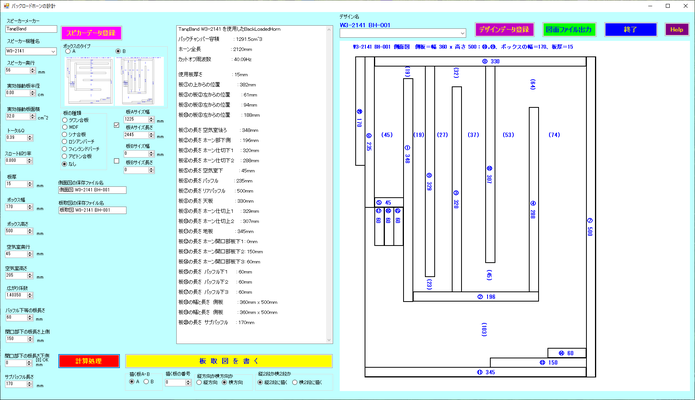Screen dimensions: 695x400
Task: Click the speaker maker name field
Action: point(25,29)
